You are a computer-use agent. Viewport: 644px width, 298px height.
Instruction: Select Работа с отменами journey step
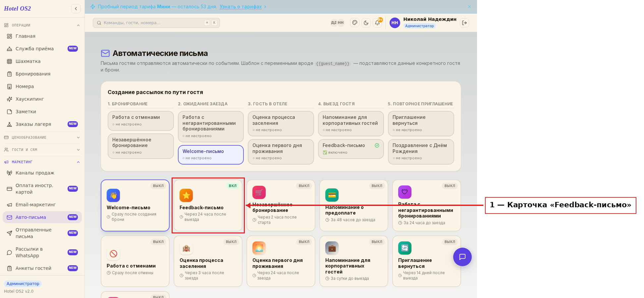(140, 121)
